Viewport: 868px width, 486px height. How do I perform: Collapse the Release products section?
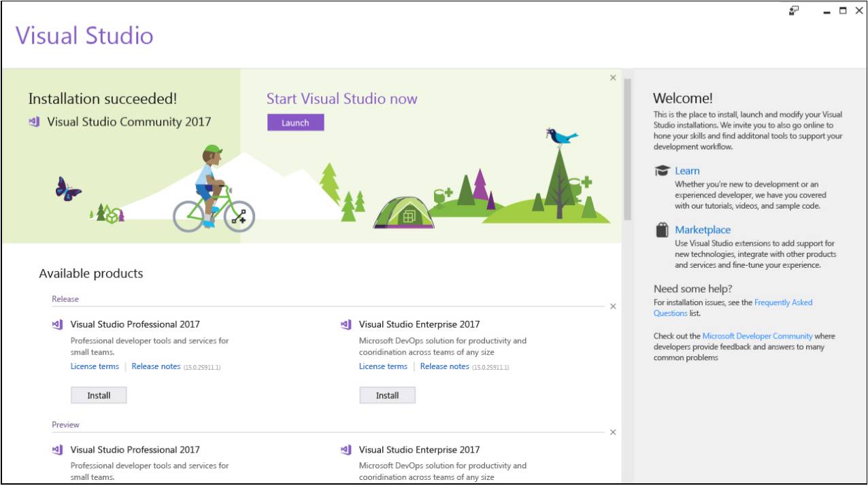tap(613, 307)
